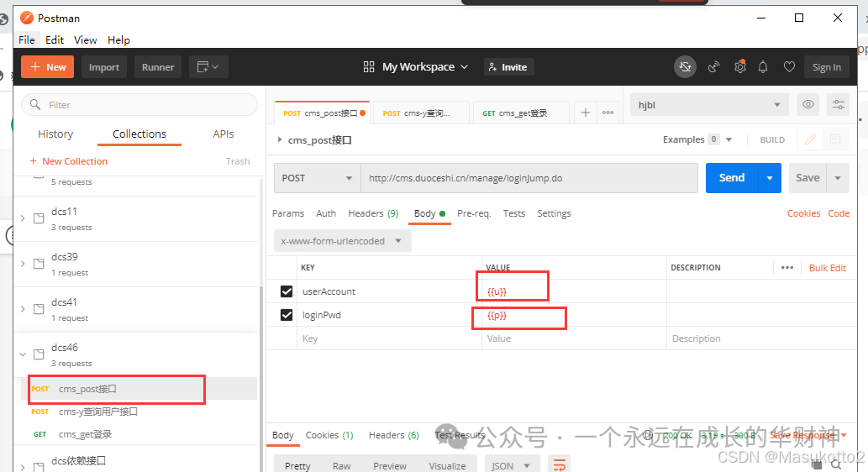This screenshot has height=472, width=868.
Task: Open the Tests request tab
Action: (513, 213)
